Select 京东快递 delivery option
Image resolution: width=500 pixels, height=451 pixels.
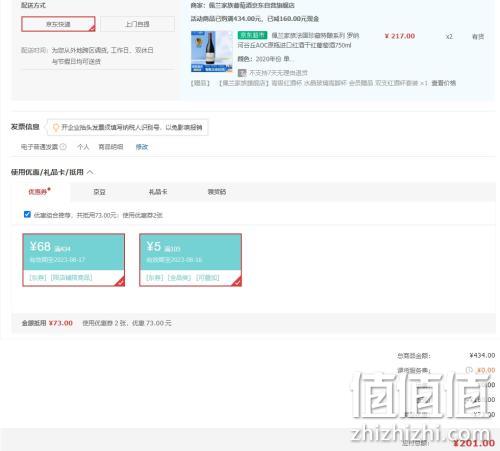tap(58, 24)
